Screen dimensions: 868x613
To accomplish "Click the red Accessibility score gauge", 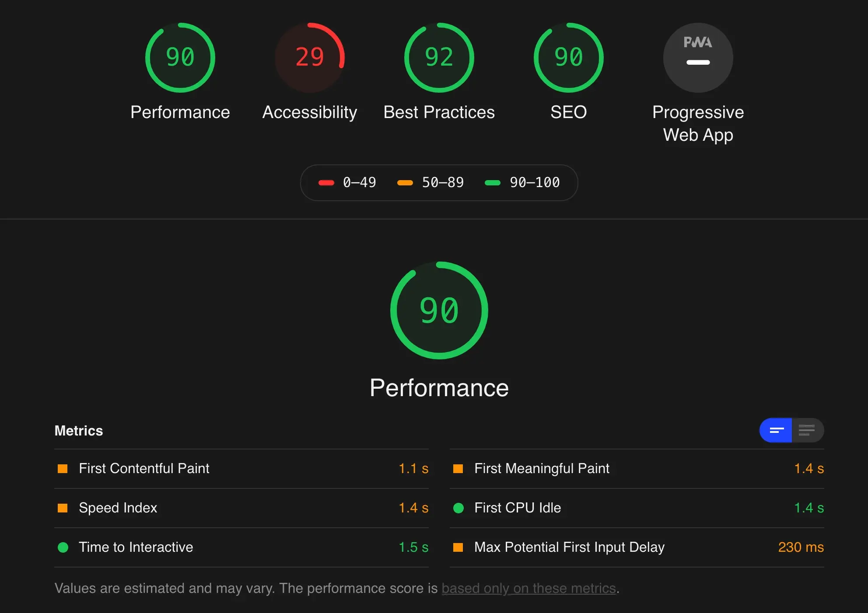I will (x=310, y=57).
